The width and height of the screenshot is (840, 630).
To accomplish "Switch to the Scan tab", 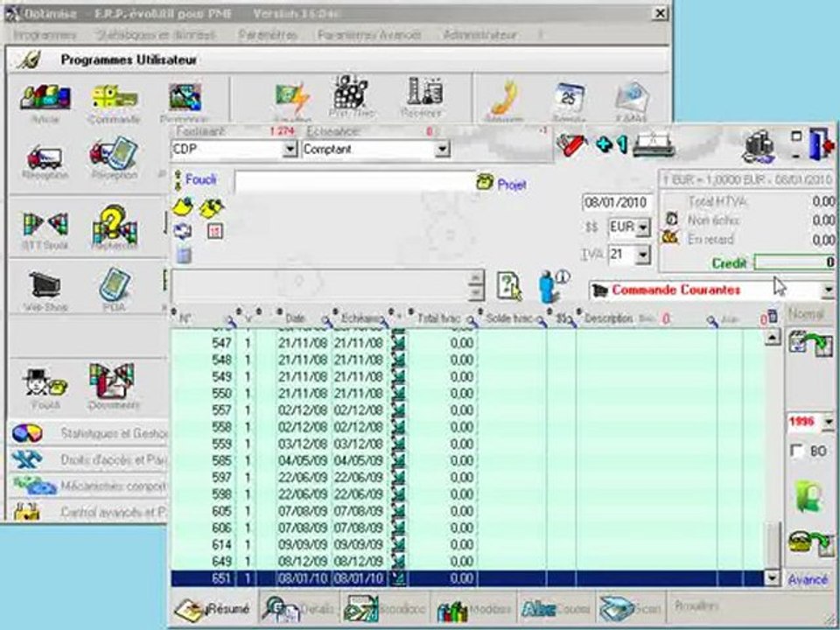I will pyautogui.click(x=630, y=609).
